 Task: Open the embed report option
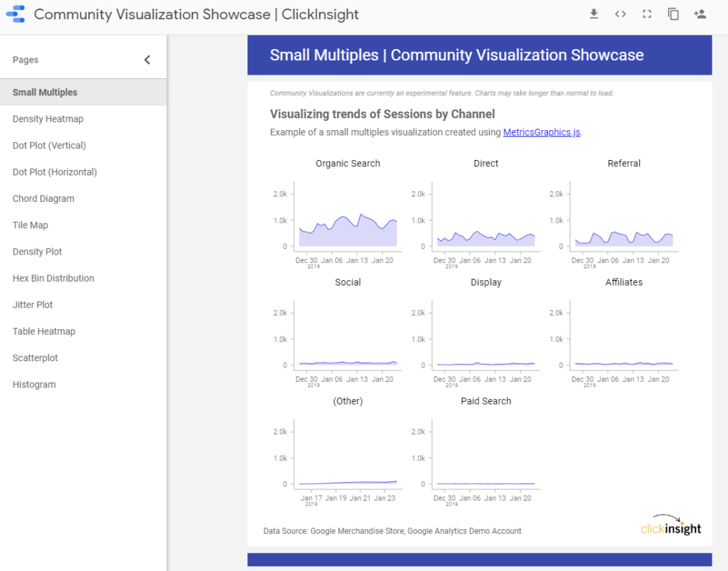620,14
